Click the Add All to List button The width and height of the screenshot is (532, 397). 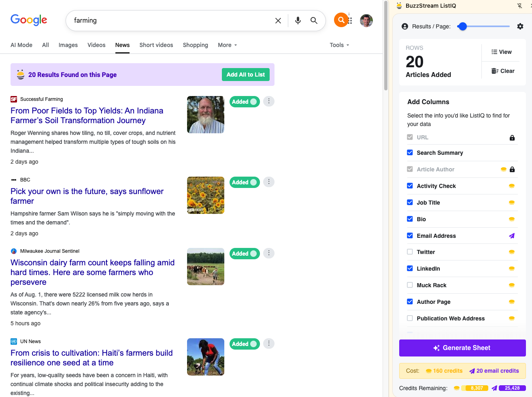pyautogui.click(x=245, y=75)
